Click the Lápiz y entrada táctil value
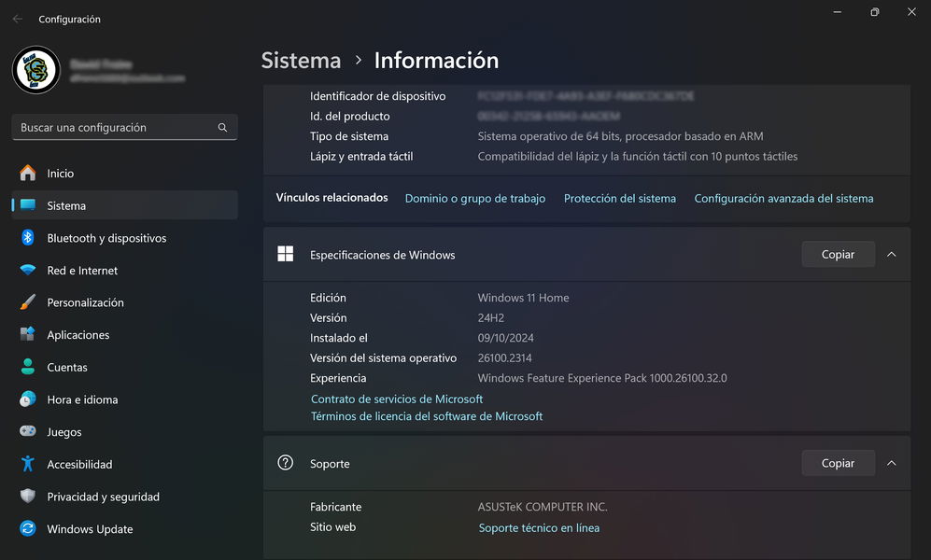Image resolution: width=931 pixels, height=560 pixels. point(638,157)
